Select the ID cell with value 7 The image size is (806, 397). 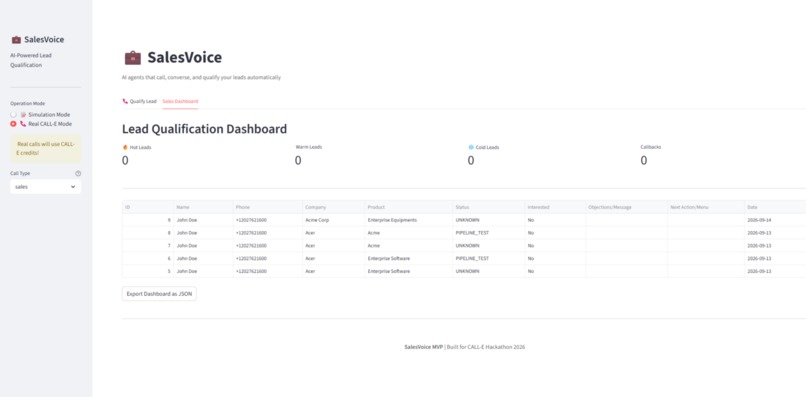point(148,246)
